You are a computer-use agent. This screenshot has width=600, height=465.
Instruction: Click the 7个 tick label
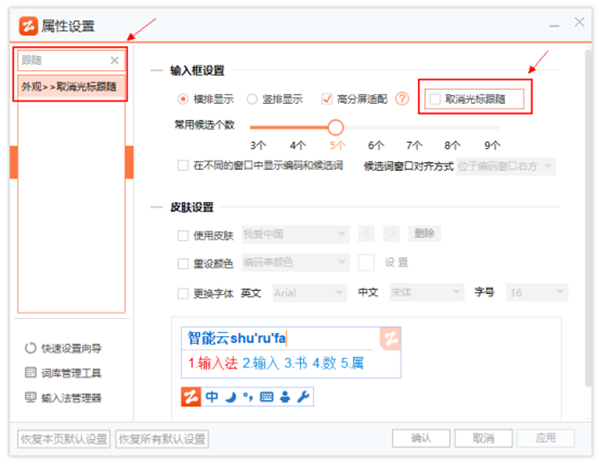pos(414,145)
